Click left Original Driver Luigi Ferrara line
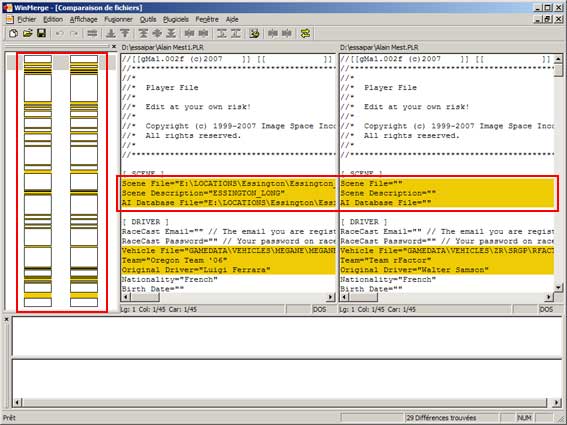 coord(229,270)
